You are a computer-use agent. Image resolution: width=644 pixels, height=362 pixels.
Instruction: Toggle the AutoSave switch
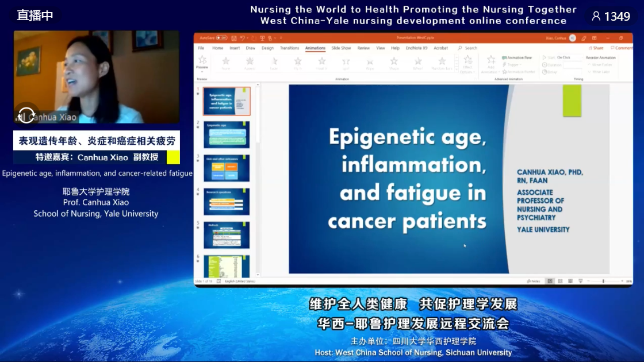click(x=221, y=38)
